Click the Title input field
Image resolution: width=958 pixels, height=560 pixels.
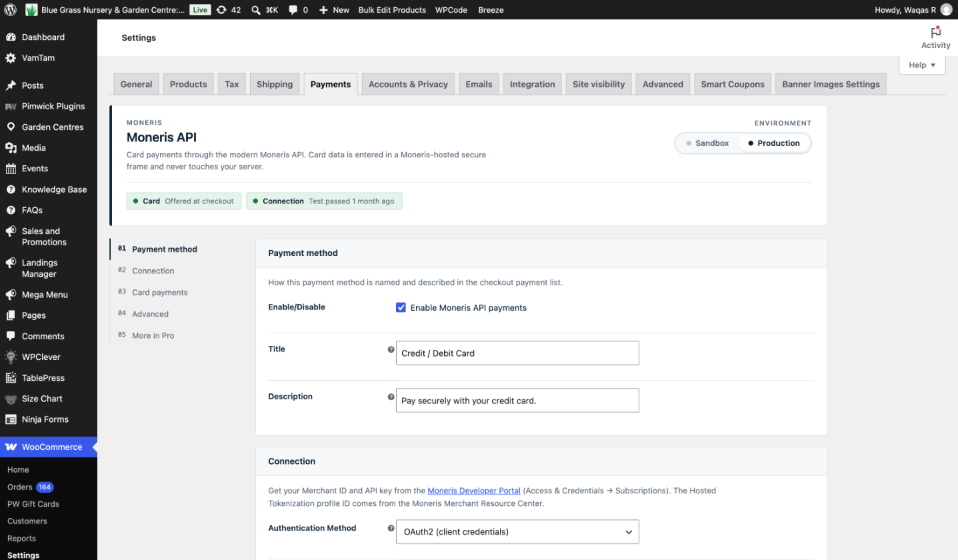pos(517,353)
